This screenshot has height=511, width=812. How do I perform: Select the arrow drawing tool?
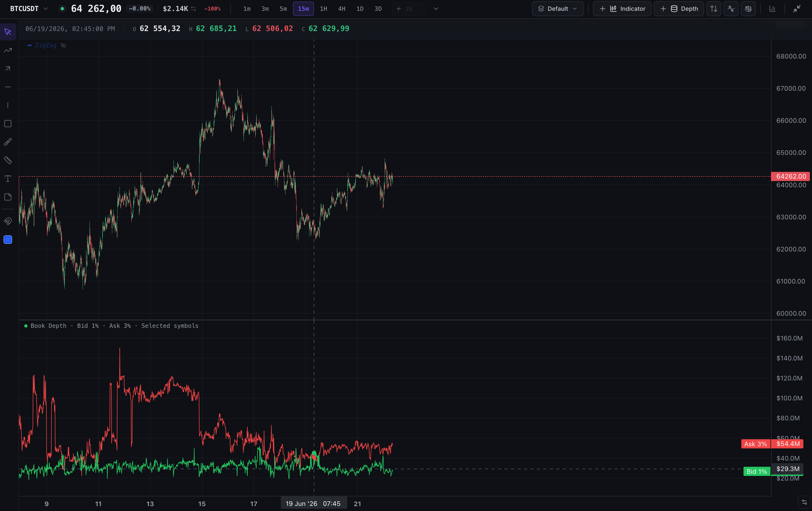coord(8,69)
